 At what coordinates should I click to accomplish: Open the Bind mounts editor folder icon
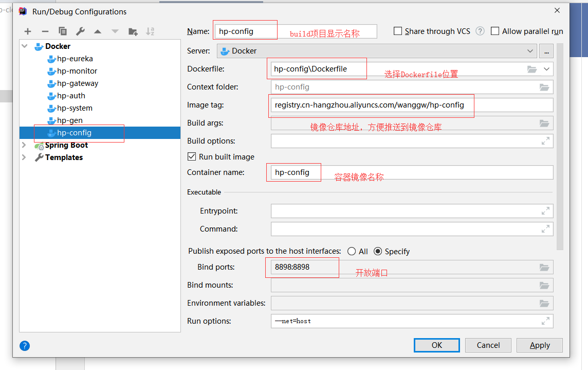point(544,286)
